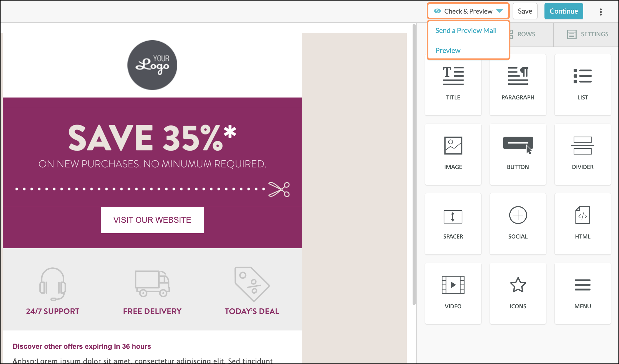619x364 pixels.
Task: Select Preview from the dropdown menu
Action: 448,50
